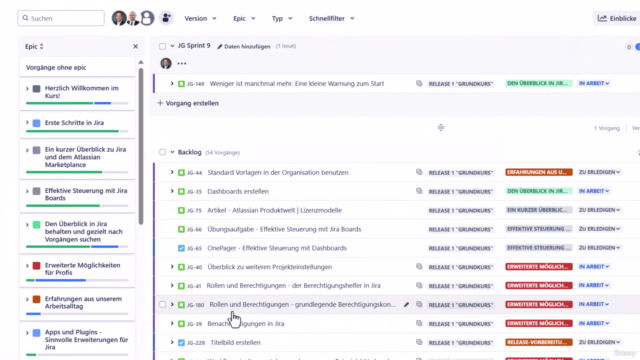The height and width of the screenshot is (360, 640).
Task: Open status dropdown for JG-41
Action: [x=594, y=285]
